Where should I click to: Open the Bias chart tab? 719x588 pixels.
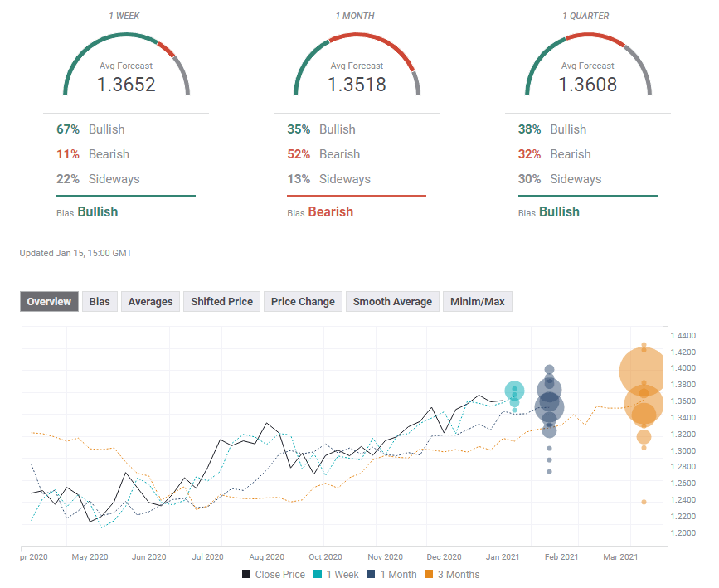pos(100,302)
